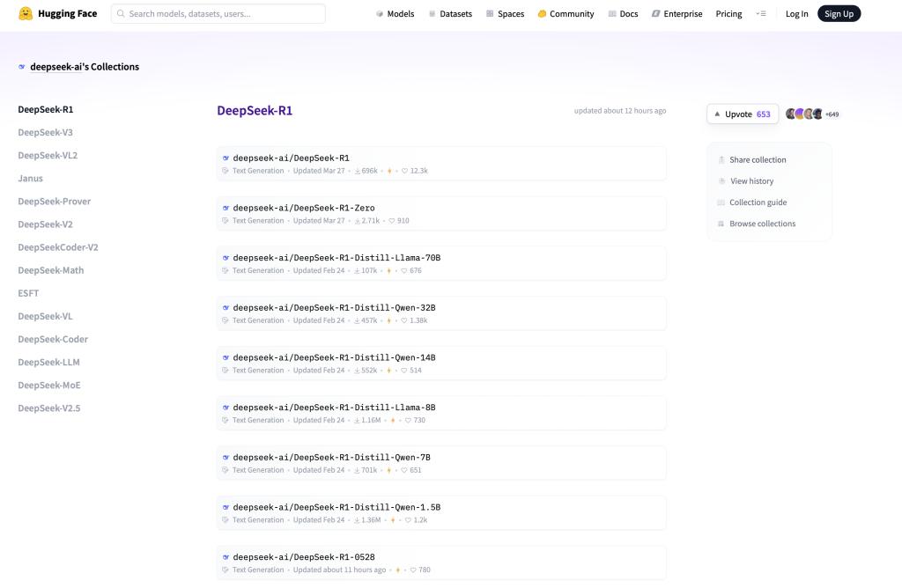Upvote the DeepSeek-R1 collection
The height and width of the screenshot is (588, 902).
(743, 114)
